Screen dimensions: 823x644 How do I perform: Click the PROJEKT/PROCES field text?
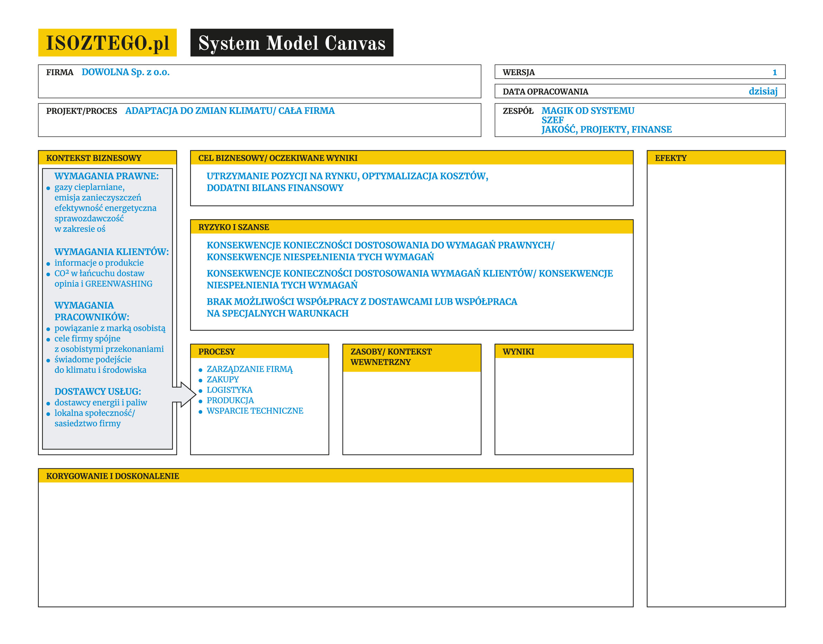(230, 111)
